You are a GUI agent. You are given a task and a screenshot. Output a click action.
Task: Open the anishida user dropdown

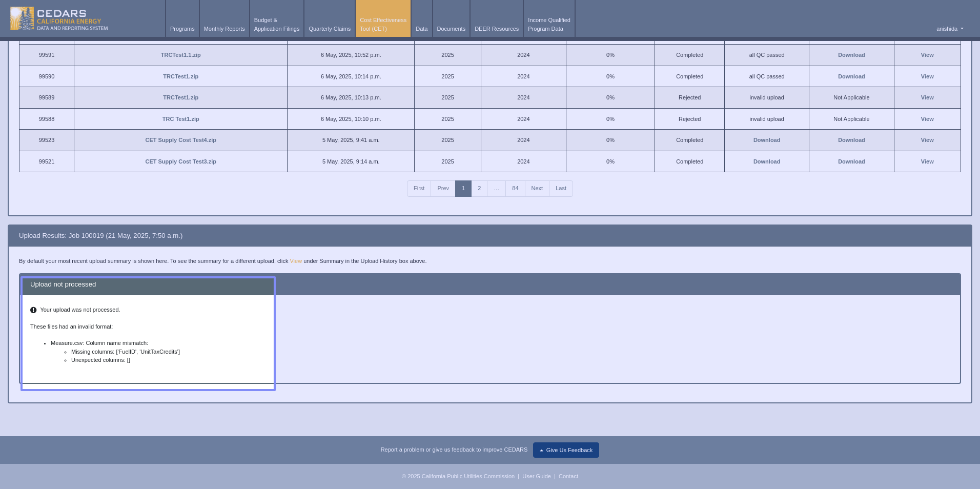coord(949,29)
